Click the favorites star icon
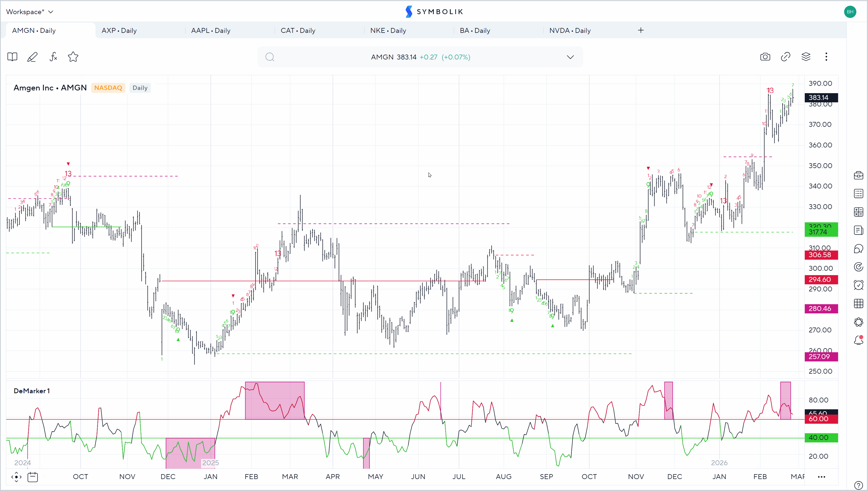The image size is (868, 491). [73, 57]
